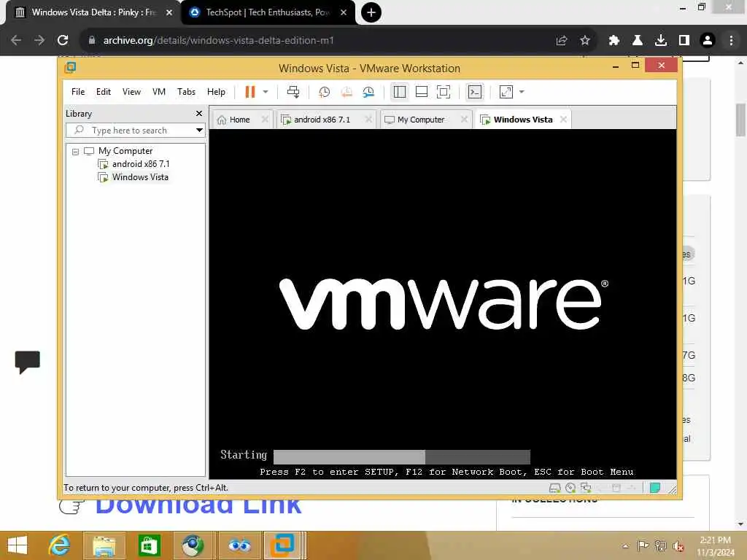The width and height of the screenshot is (747, 560).
Task: Select My Computer in the library tree
Action: [125, 151]
